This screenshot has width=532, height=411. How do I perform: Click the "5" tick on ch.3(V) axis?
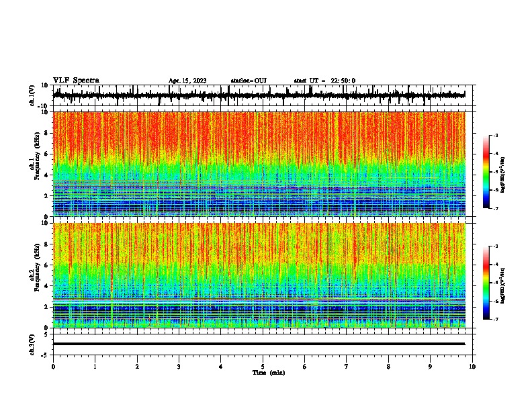tap(47, 334)
